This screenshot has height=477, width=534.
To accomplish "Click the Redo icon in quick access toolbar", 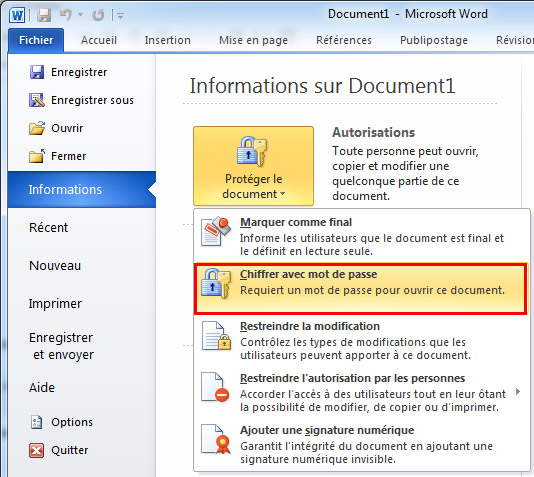I will pyautogui.click(x=98, y=15).
